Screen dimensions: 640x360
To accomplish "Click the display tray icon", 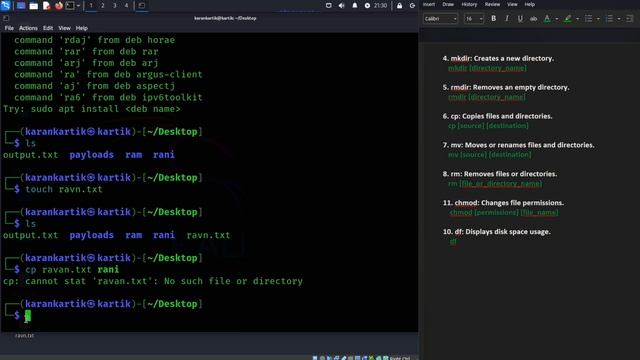I will point(329,6).
